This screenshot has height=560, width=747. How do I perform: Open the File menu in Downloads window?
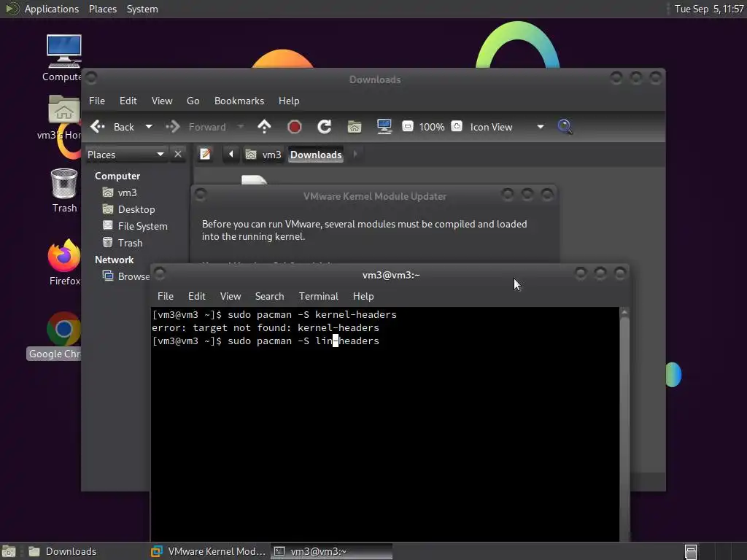click(x=97, y=101)
